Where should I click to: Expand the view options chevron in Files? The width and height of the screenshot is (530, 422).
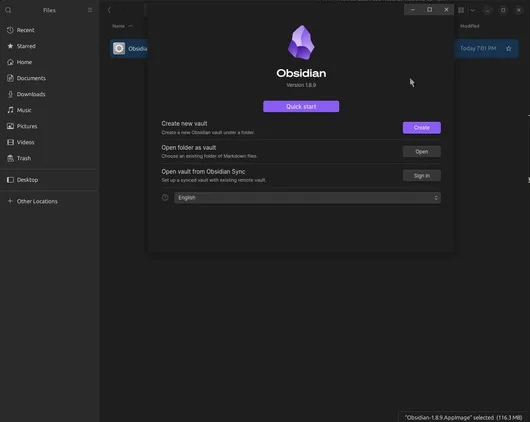[473, 10]
